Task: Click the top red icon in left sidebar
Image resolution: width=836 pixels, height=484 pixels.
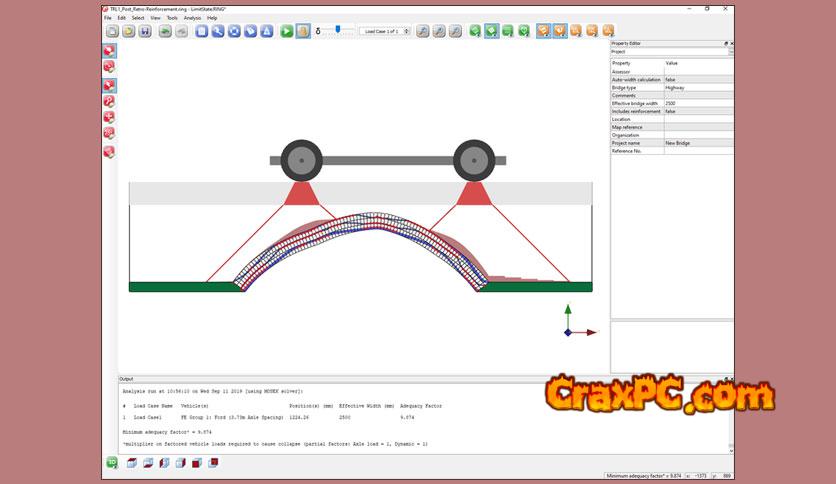Action: click(x=109, y=50)
